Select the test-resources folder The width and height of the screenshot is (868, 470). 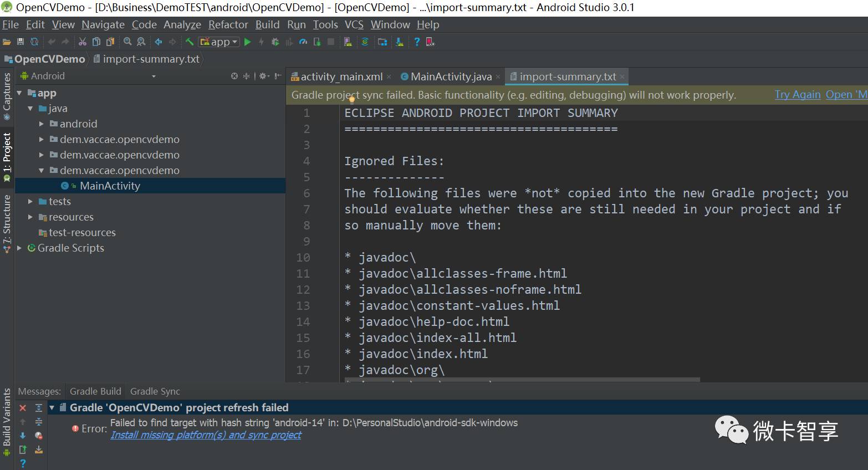(x=77, y=232)
